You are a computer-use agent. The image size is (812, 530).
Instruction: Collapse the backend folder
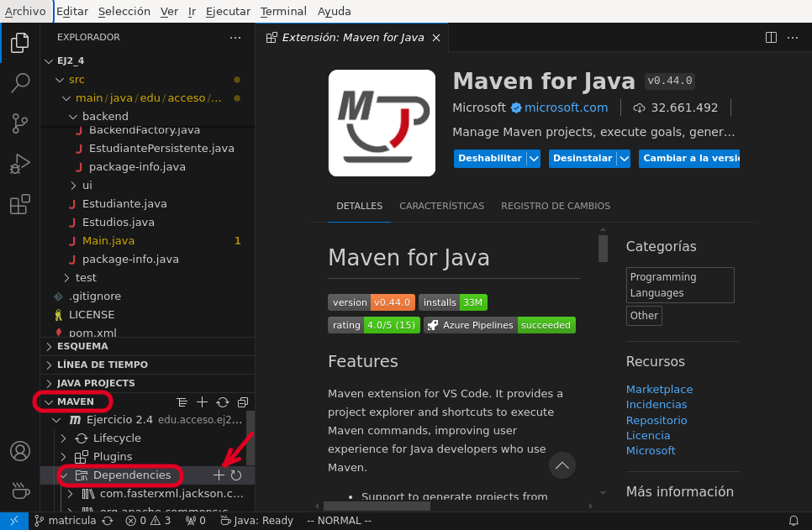coord(73,117)
